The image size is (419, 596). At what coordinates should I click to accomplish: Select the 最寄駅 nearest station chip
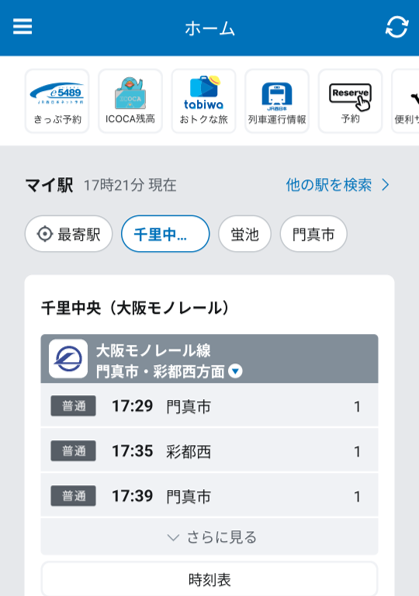[69, 234]
